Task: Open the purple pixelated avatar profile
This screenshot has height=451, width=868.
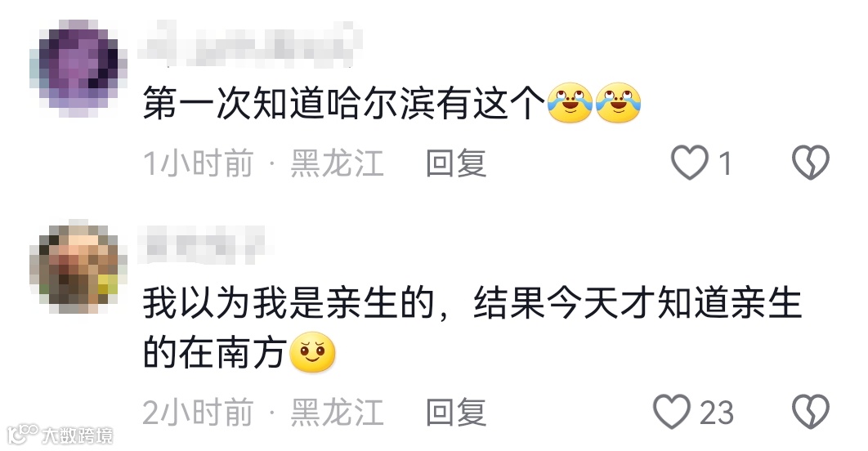Action: point(78,68)
